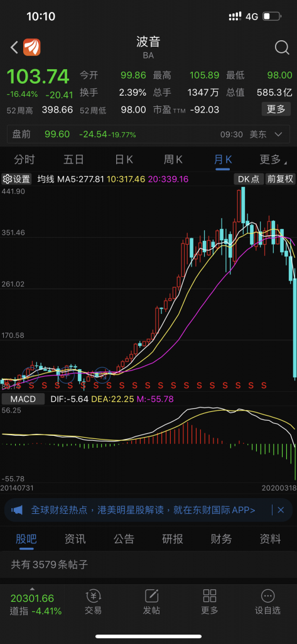297x644 pixels.
Task: Tap the megaphone announcement icon
Action: click(17, 510)
